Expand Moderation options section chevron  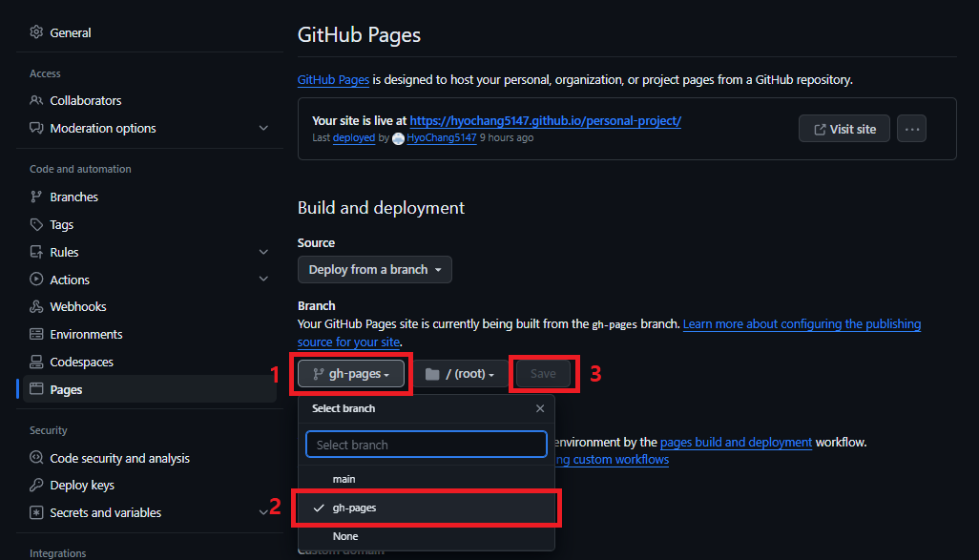pos(263,128)
